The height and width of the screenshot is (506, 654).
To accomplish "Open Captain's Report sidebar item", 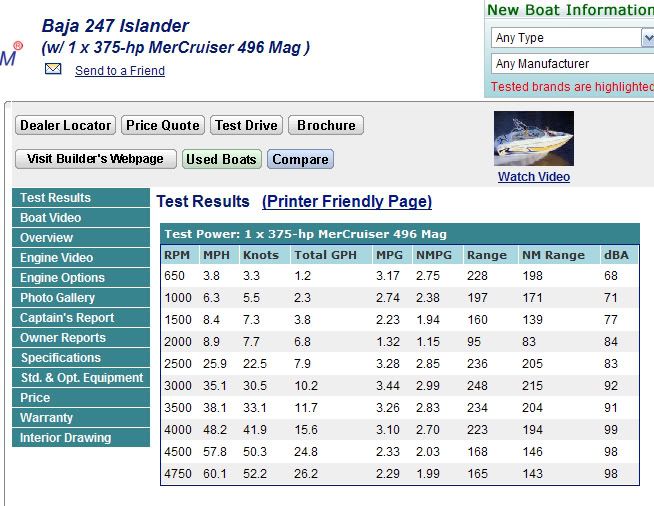I will 81,318.
